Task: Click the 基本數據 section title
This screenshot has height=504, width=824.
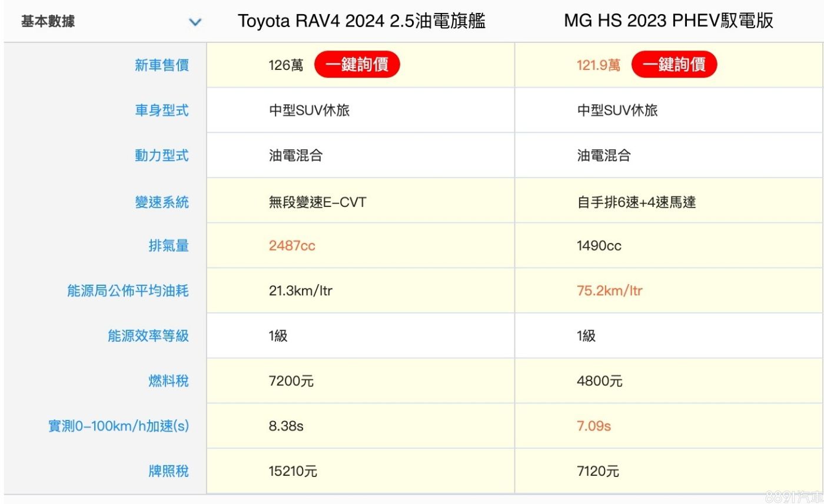Action: click(x=48, y=22)
